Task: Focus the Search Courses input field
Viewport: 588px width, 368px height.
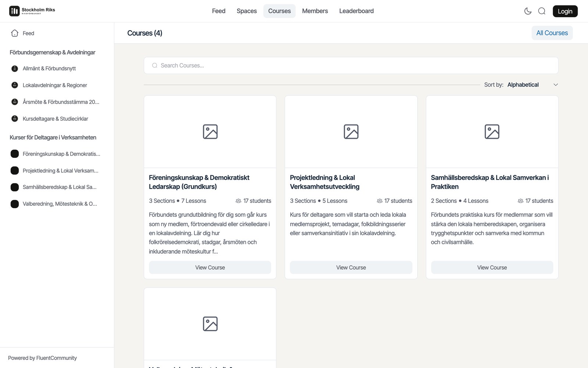Action: (351, 66)
